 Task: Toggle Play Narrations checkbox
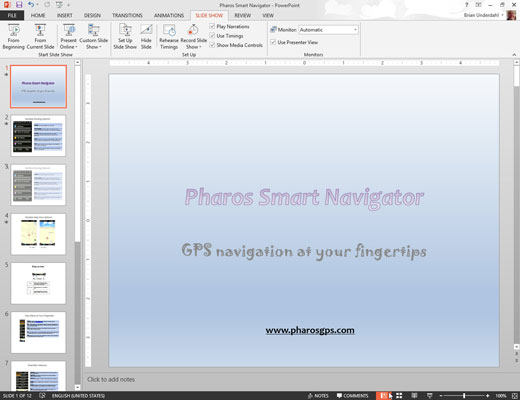click(212, 26)
